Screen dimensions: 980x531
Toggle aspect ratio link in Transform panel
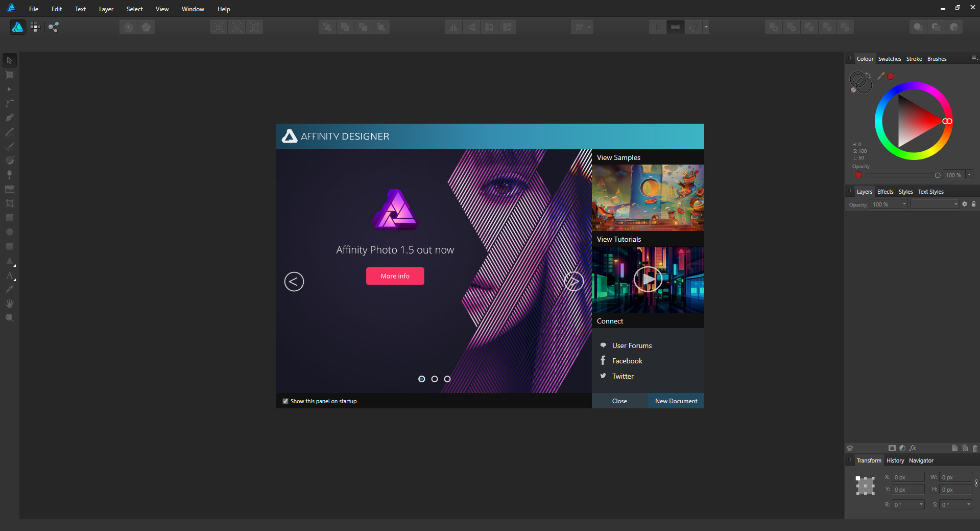976,483
